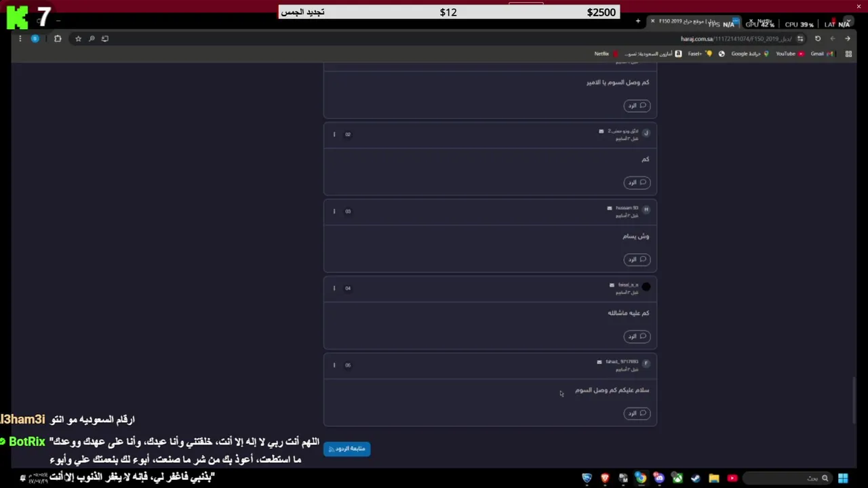868x488 pixels.
Task: Open the zoom magnifier icon in address bar
Action: 92,39
